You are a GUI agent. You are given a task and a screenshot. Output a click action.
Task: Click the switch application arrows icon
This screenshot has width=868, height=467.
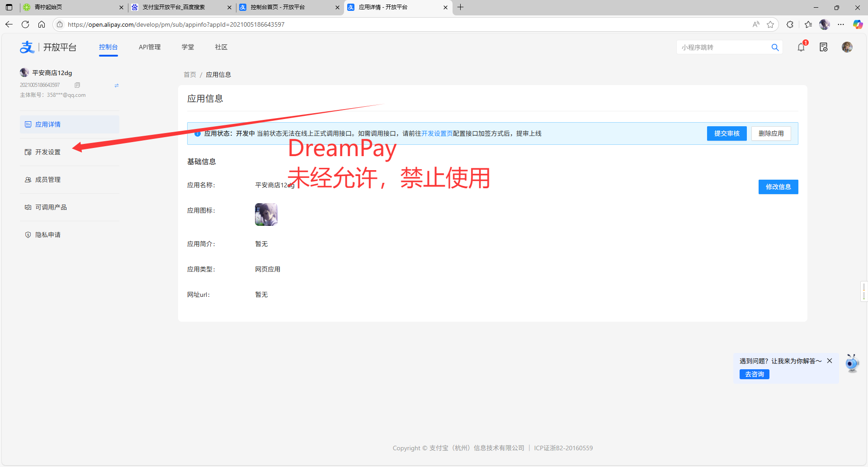117,85
